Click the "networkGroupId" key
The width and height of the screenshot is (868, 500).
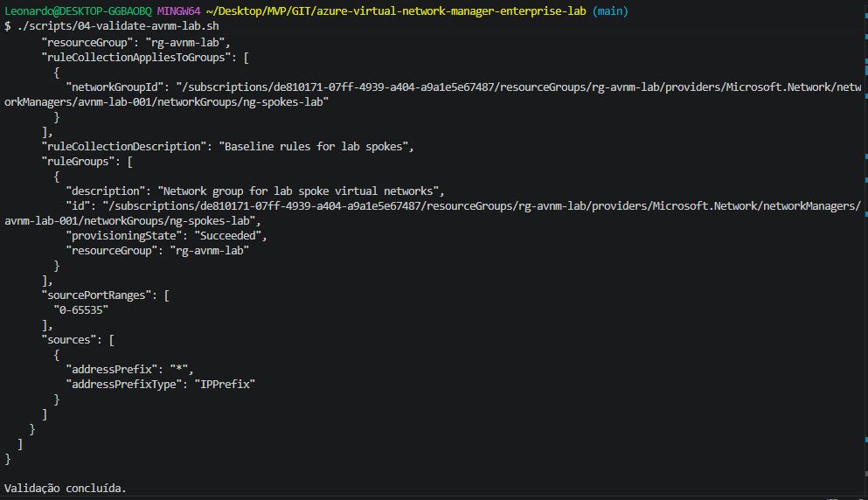coord(115,87)
